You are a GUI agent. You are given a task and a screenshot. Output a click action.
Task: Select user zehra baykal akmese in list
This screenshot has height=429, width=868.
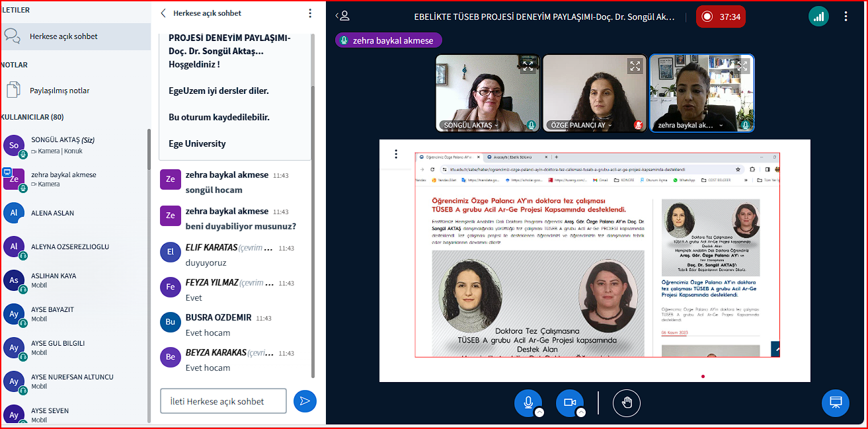[x=74, y=179]
